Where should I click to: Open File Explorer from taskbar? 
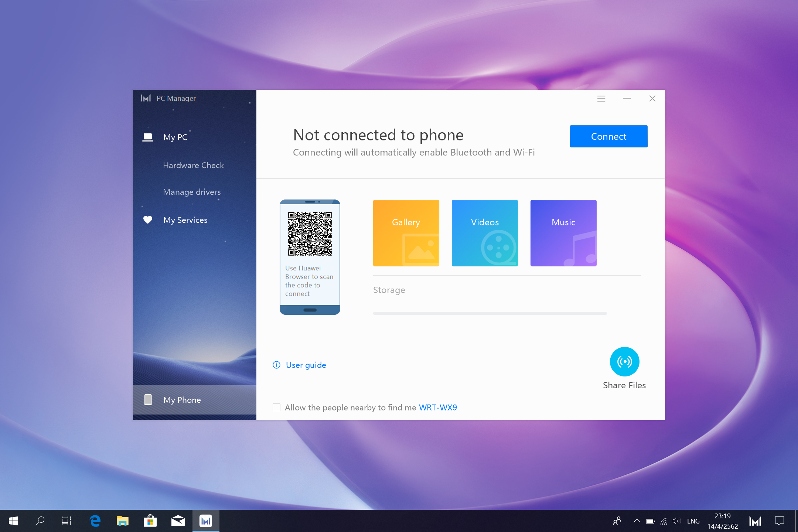123,521
